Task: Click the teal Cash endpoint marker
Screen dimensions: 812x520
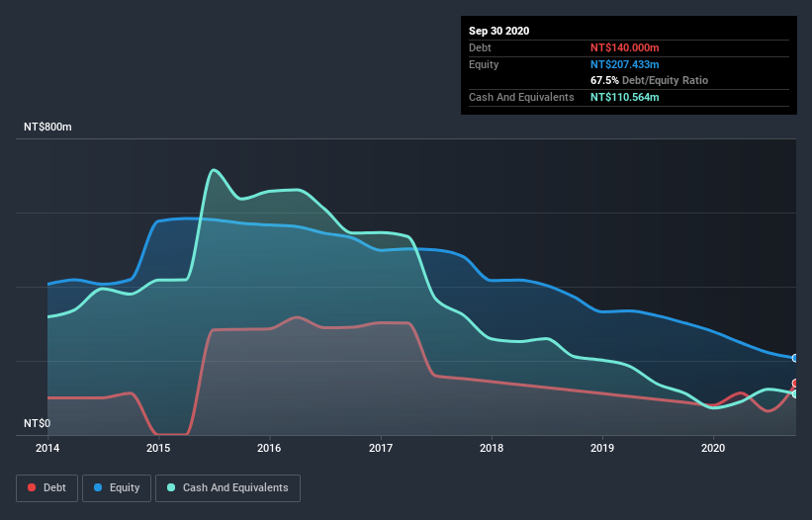Action: (796, 393)
